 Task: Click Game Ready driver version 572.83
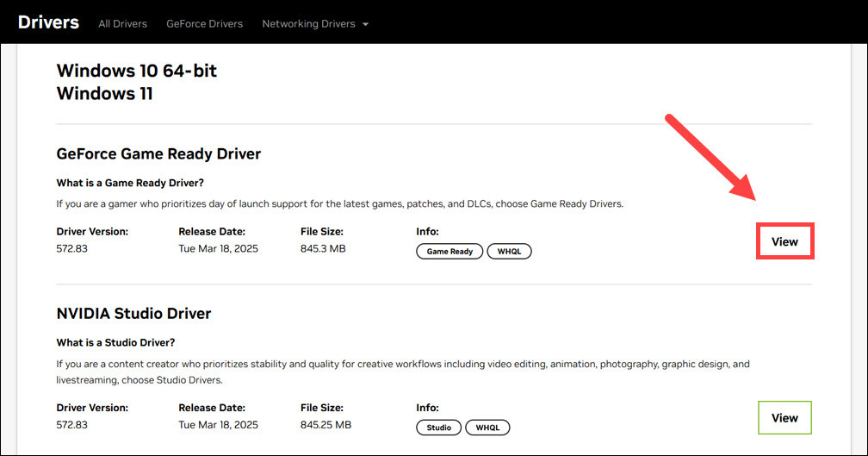pyautogui.click(x=71, y=248)
